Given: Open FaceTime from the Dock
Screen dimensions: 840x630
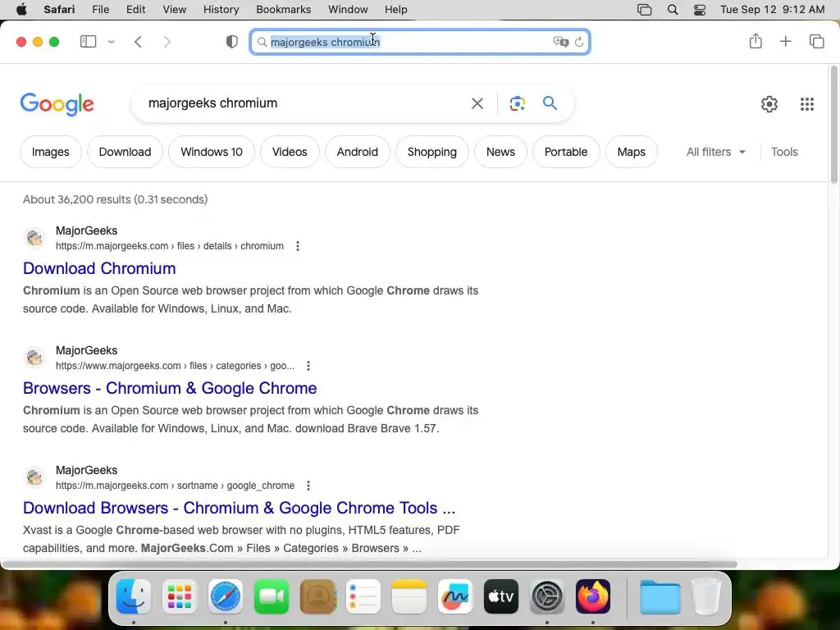Looking at the screenshot, I should [272, 596].
